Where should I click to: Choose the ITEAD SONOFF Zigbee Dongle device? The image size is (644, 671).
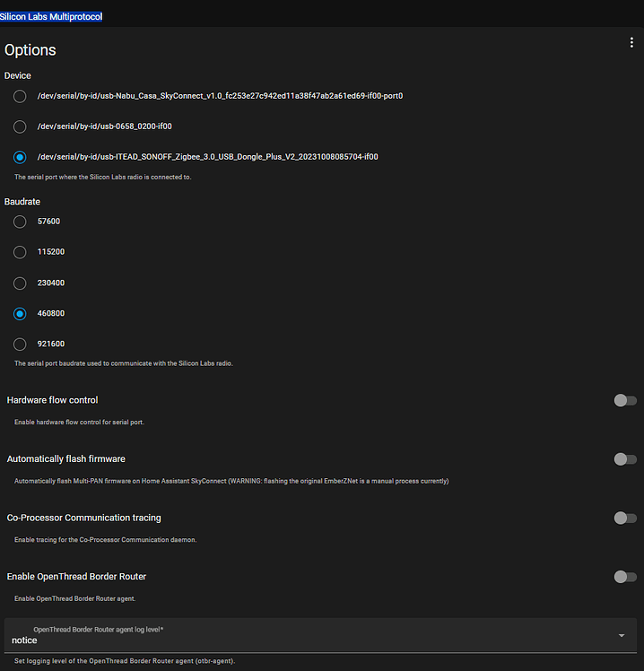point(20,157)
